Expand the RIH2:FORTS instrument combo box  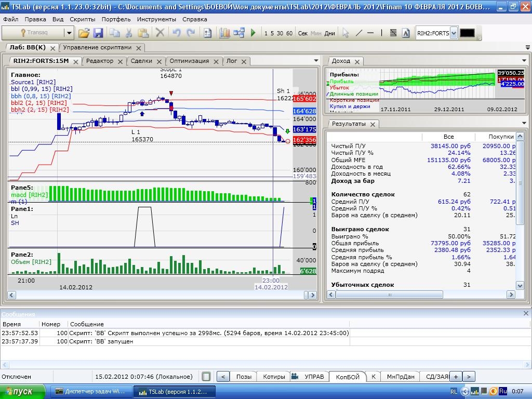[x=454, y=33]
